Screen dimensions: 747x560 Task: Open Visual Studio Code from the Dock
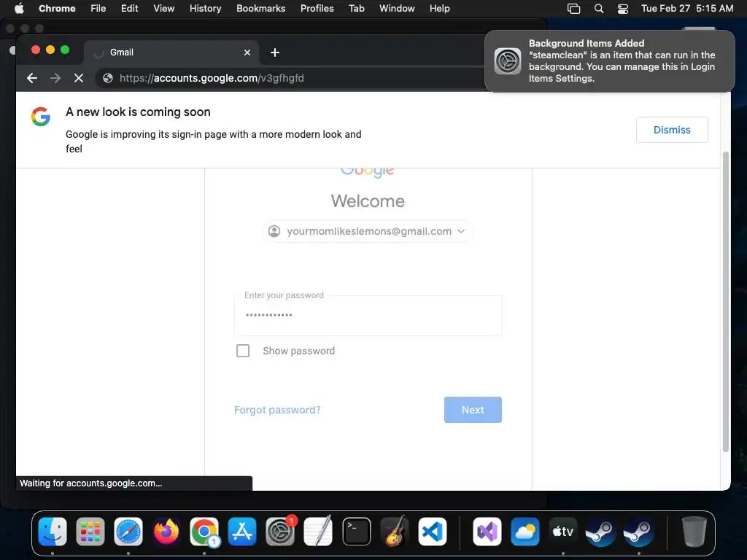(x=433, y=532)
